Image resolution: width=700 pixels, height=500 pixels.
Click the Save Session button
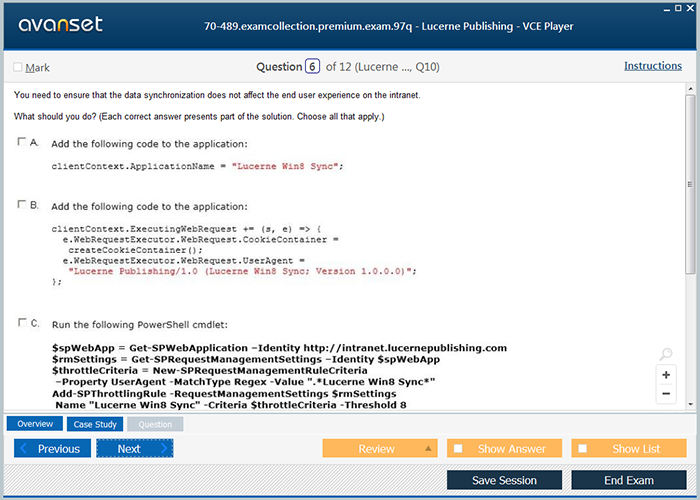(x=504, y=480)
